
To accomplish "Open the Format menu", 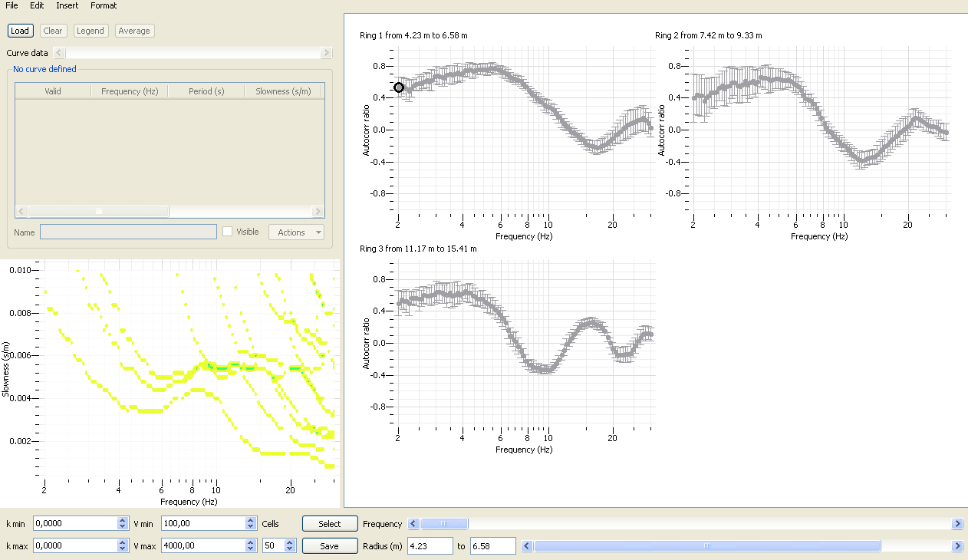I will (x=104, y=5).
